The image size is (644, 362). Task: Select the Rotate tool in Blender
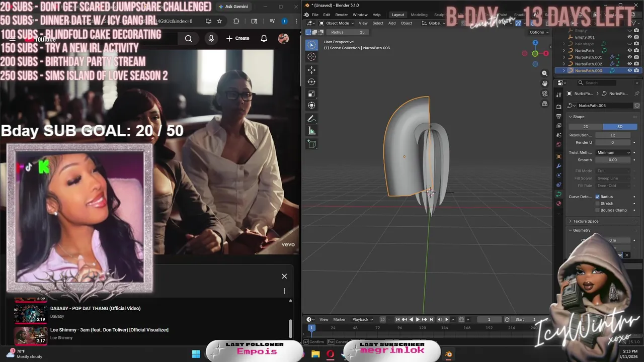[311, 82]
